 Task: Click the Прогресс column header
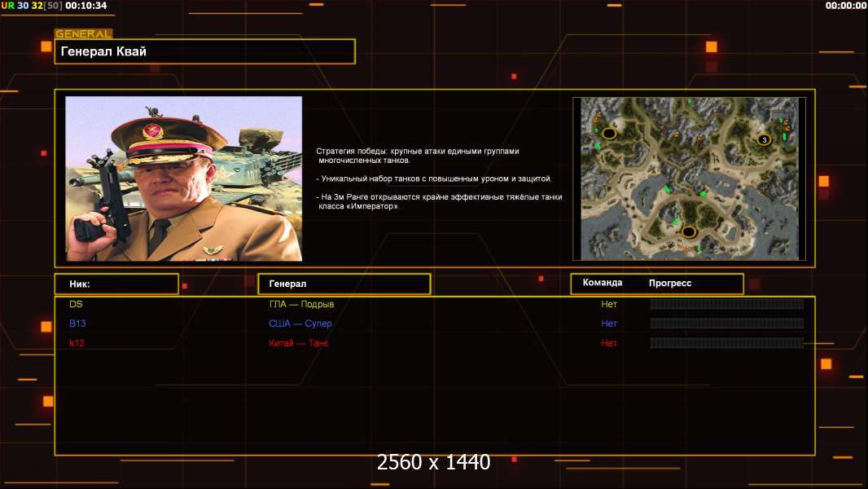pos(670,283)
